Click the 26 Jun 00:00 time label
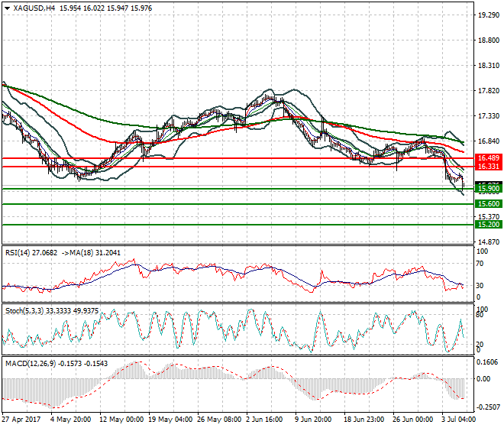 coord(413,420)
